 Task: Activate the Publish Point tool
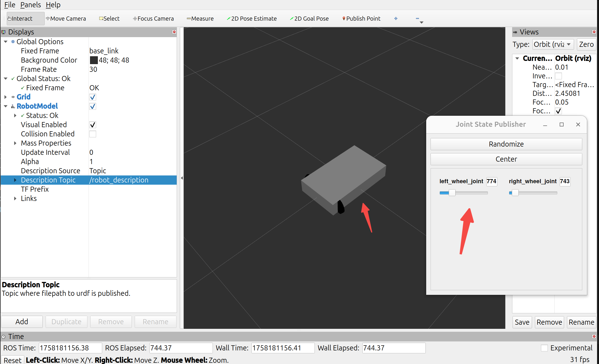tap(361, 18)
